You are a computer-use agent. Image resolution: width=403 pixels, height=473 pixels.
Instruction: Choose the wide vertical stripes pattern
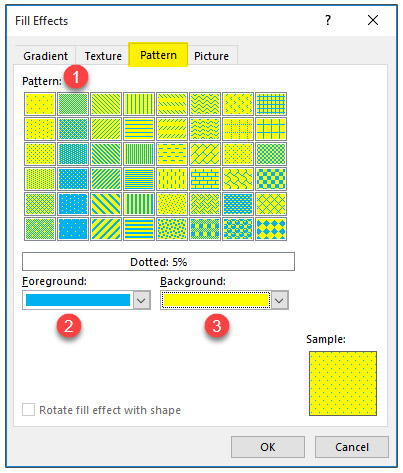coord(139,204)
